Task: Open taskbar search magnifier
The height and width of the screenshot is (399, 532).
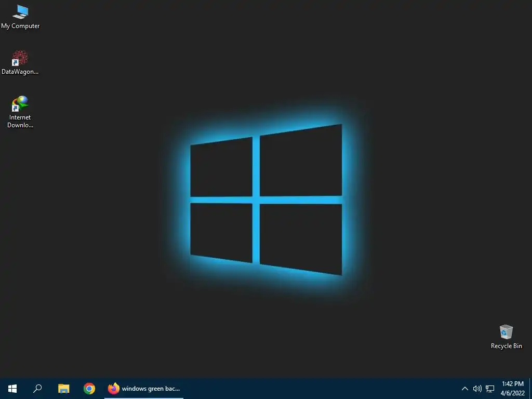Action: 37,389
